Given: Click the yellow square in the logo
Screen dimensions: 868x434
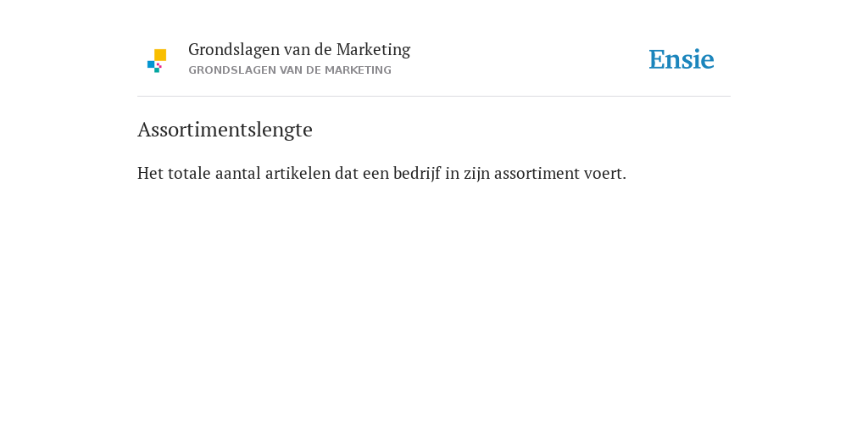Looking at the screenshot, I should click(x=160, y=55).
